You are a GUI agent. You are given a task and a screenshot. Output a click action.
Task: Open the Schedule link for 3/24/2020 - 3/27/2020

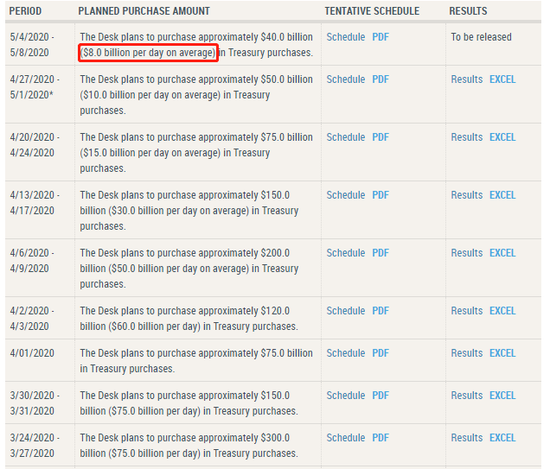pos(346,438)
